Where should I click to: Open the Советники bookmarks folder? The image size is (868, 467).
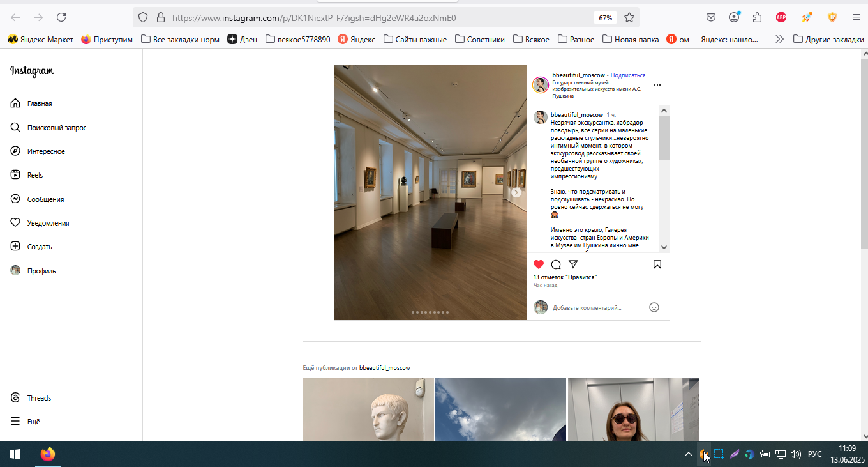480,39
